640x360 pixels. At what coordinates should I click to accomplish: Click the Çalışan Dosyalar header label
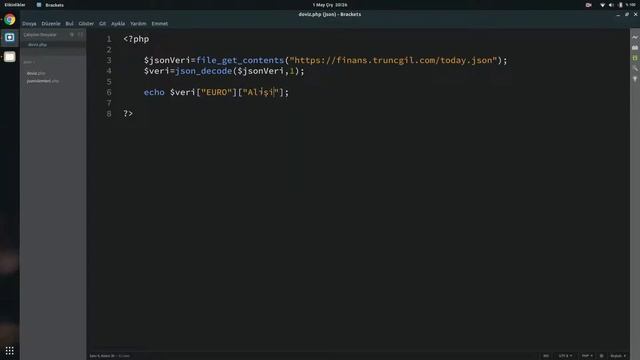[x=40, y=35]
